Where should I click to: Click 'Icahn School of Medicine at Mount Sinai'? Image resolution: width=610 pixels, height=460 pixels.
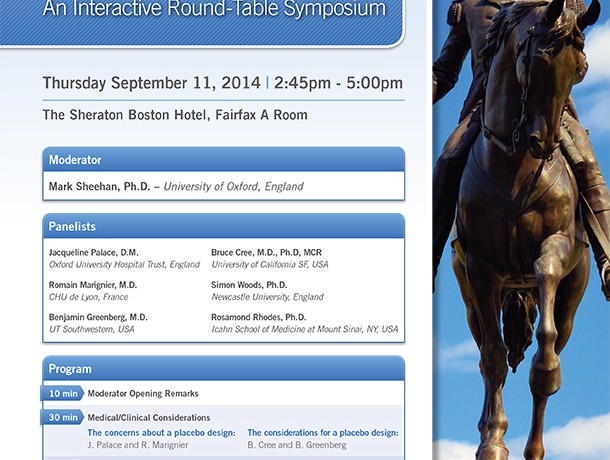(287, 329)
